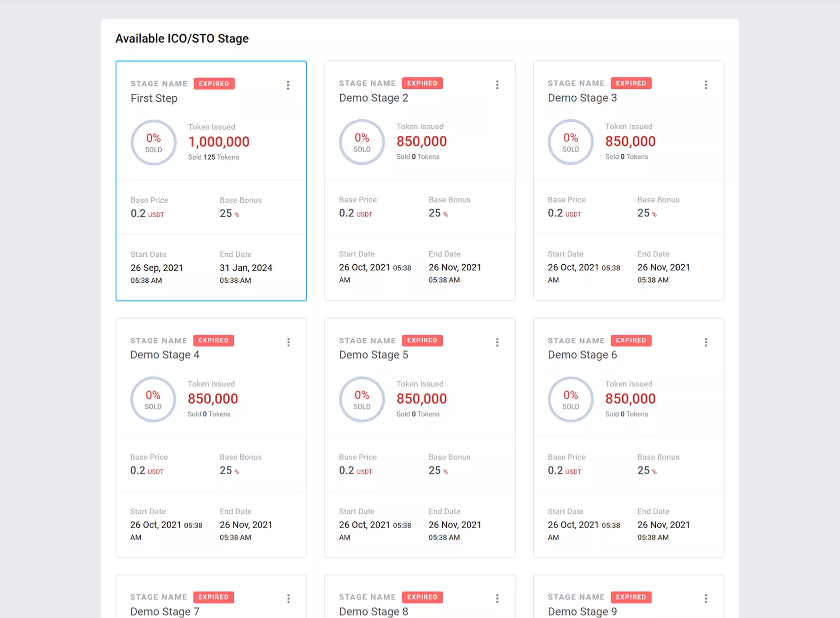Viewport: 840px width, 618px height.
Task: Click the Demo Stage 3 850,000 token amount
Action: (x=630, y=142)
